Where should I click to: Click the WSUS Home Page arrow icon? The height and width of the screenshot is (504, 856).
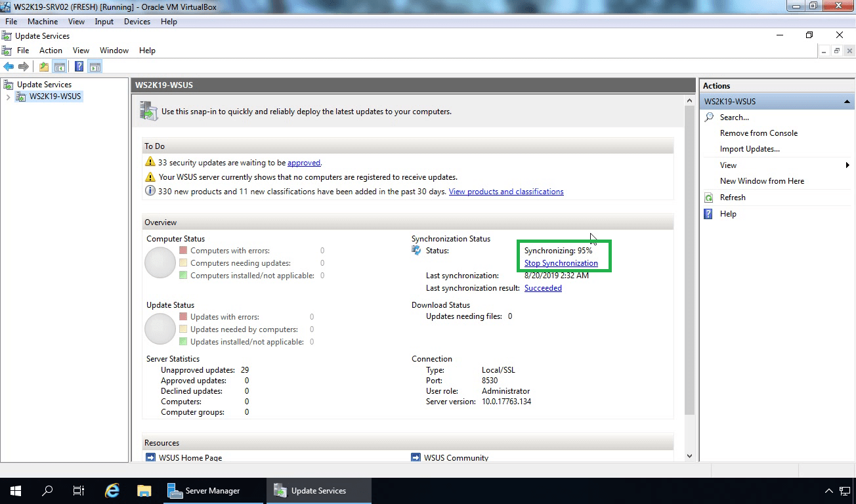click(152, 457)
